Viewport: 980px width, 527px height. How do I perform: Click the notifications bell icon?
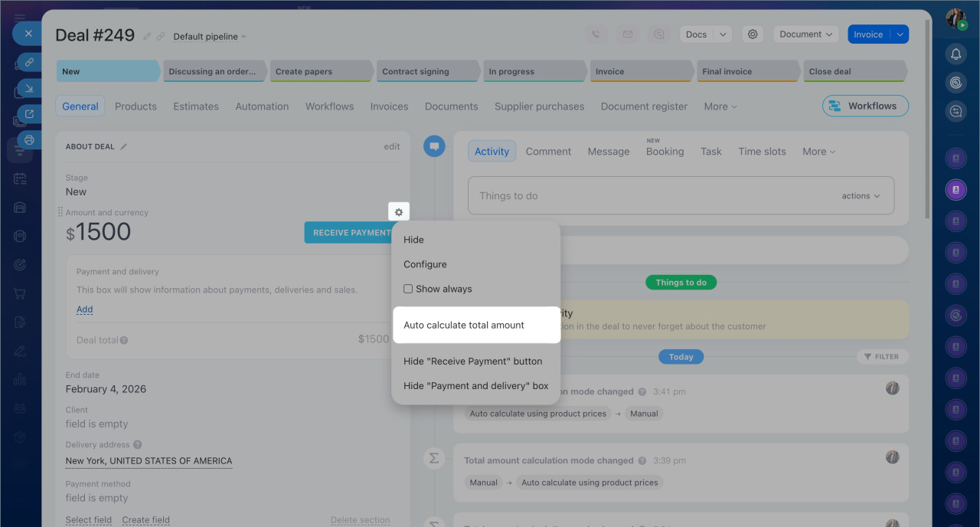955,54
